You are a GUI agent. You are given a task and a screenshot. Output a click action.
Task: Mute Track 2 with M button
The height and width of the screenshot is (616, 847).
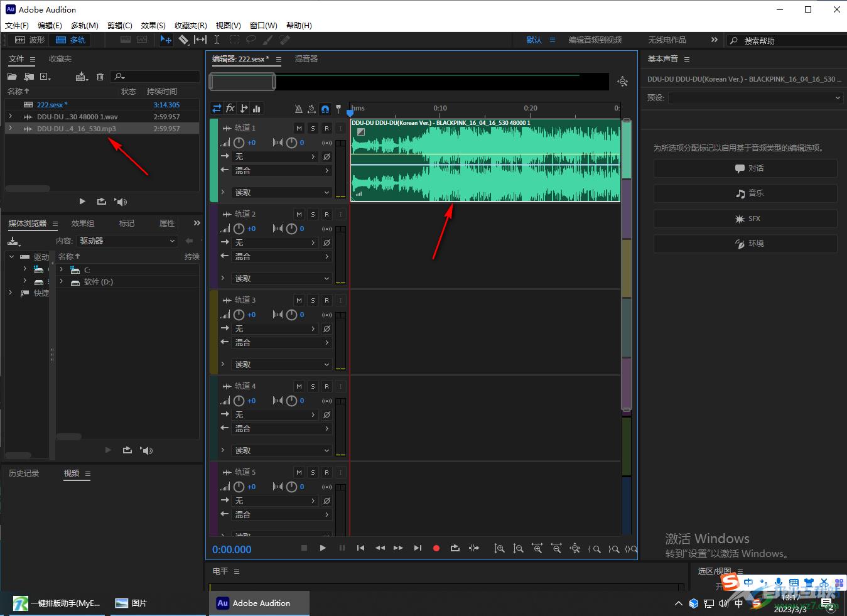(299, 214)
